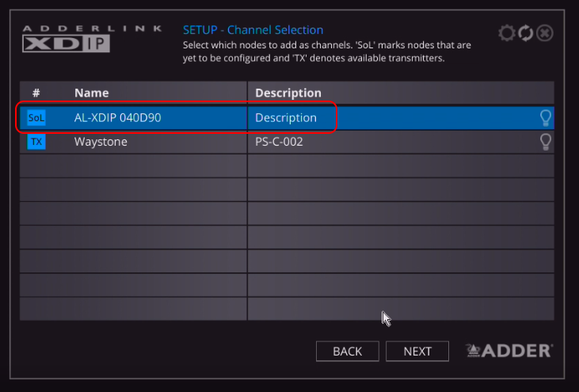Close the setup dialog with X icon
The height and width of the screenshot is (392, 579).
point(545,33)
